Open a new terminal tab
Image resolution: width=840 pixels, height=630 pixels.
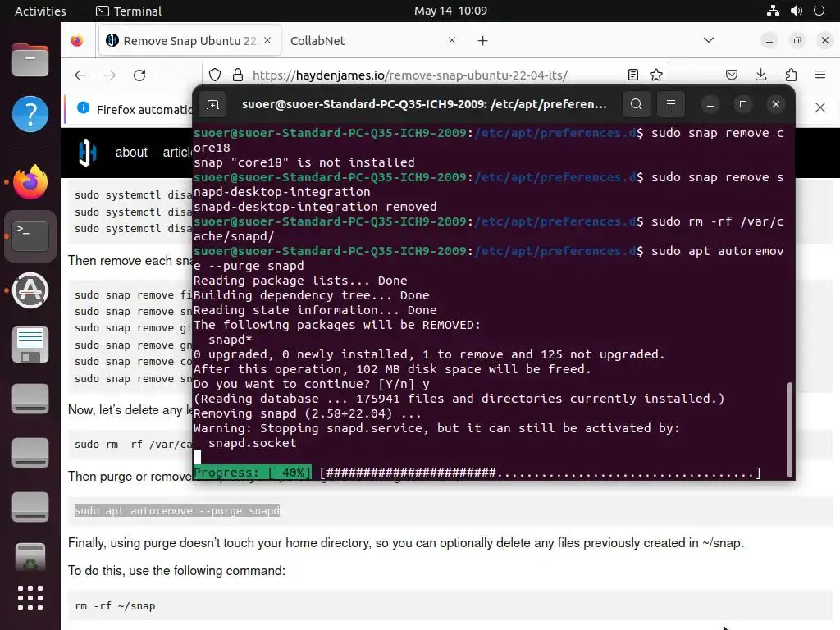[213, 104]
